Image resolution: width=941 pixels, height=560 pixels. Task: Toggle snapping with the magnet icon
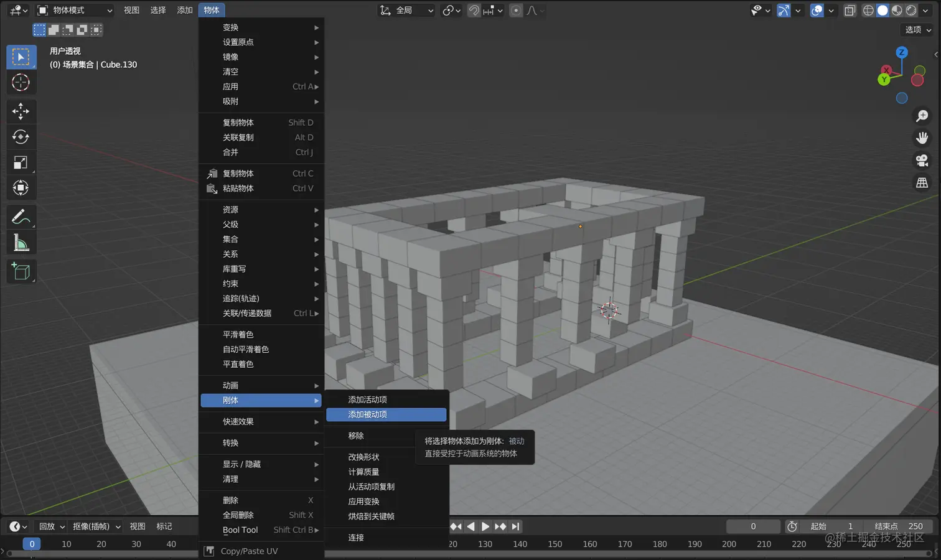(x=474, y=11)
